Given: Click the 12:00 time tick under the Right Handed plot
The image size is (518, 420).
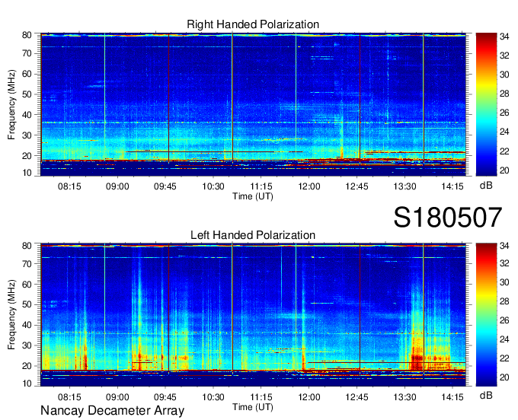Looking at the screenshot, I should click(x=309, y=186).
